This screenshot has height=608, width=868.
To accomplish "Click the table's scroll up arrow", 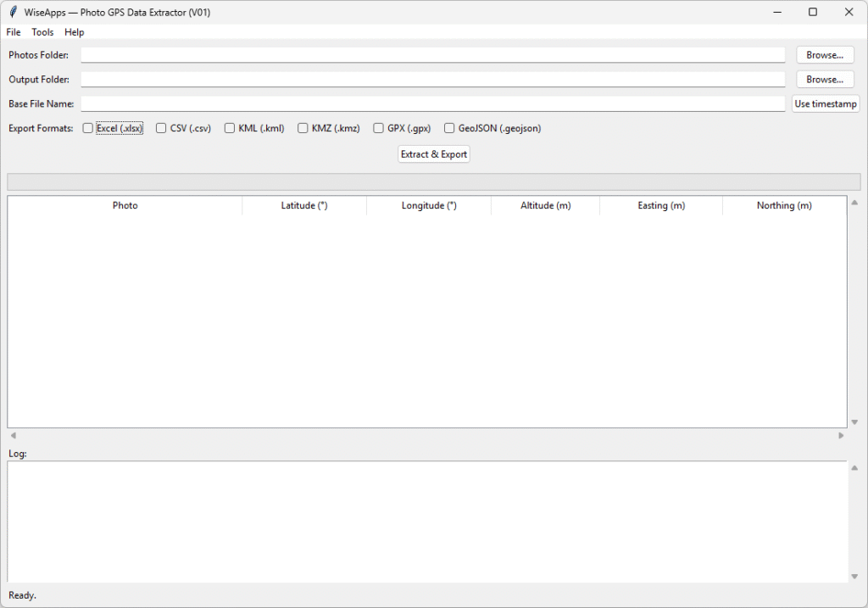I will pos(854,203).
